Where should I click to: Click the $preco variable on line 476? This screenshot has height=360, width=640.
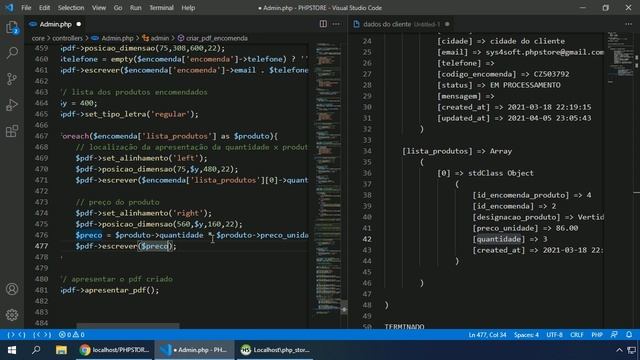(89, 235)
